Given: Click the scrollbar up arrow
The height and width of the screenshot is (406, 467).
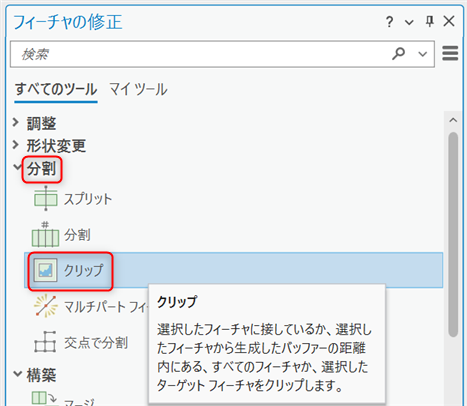Looking at the screenshot, I should click(453, 120).
